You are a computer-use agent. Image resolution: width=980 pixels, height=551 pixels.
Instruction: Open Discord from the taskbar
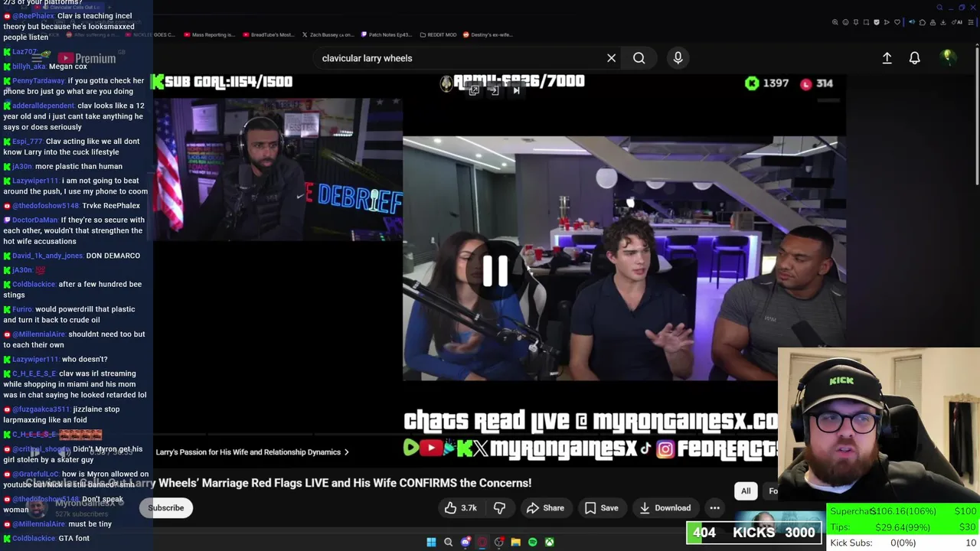click(x=465, y=542)
